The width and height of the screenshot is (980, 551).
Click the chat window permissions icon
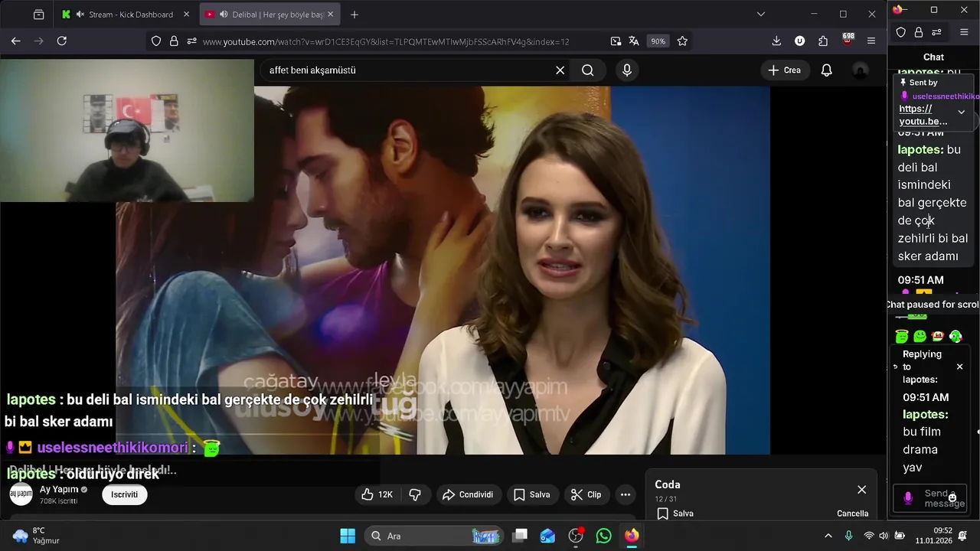(x=936, y=32)
